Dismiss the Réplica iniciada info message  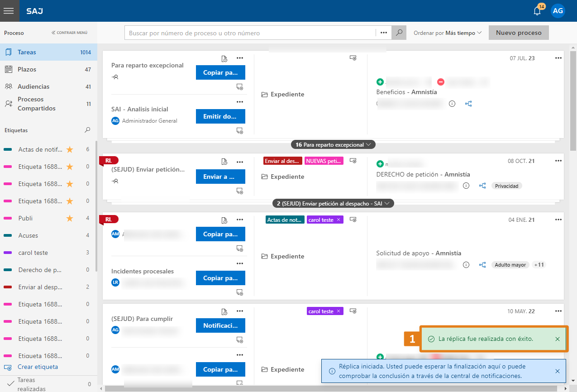558,371
